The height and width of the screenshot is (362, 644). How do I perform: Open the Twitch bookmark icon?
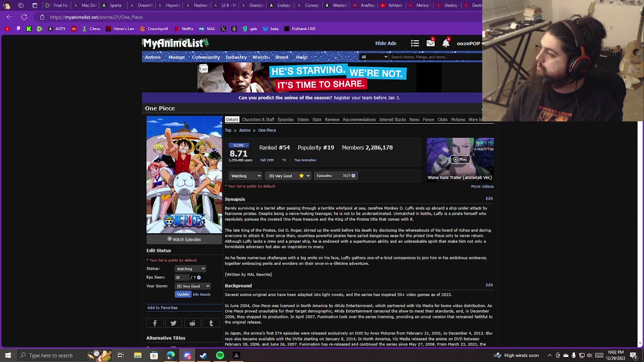(x=19, y=29)
